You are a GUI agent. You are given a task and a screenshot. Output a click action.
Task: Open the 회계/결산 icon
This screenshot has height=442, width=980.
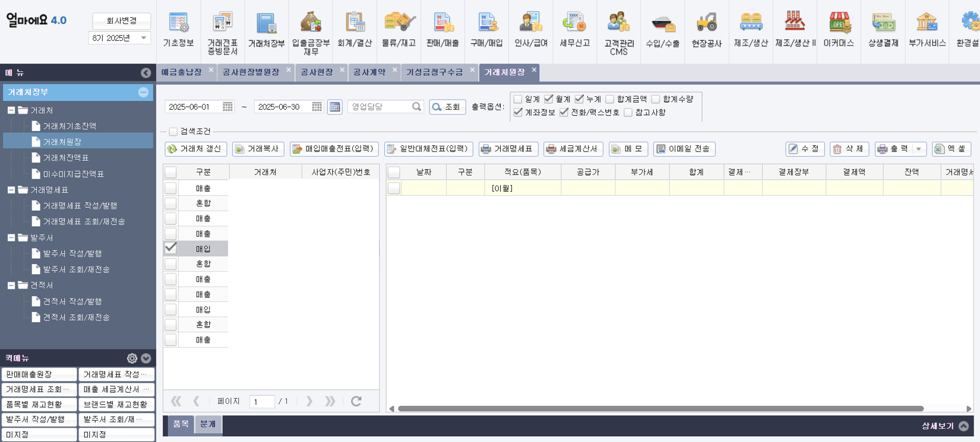tap(355, 30)
